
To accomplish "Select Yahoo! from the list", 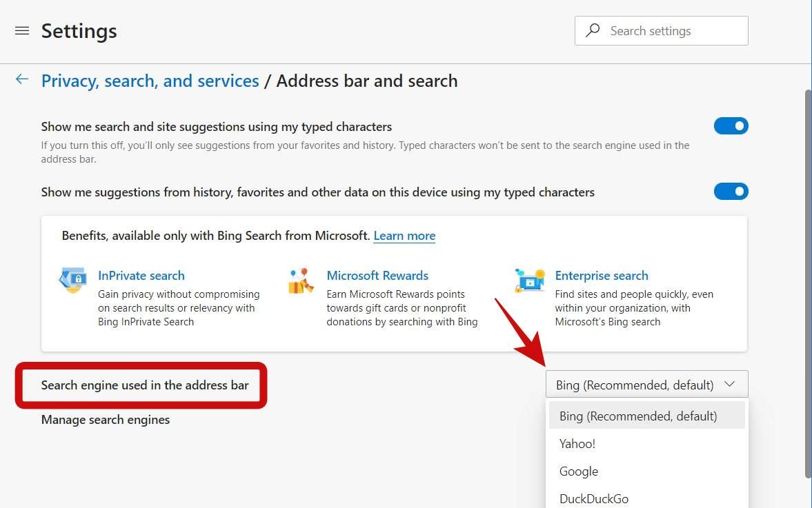I will click(x=647, y=444).
